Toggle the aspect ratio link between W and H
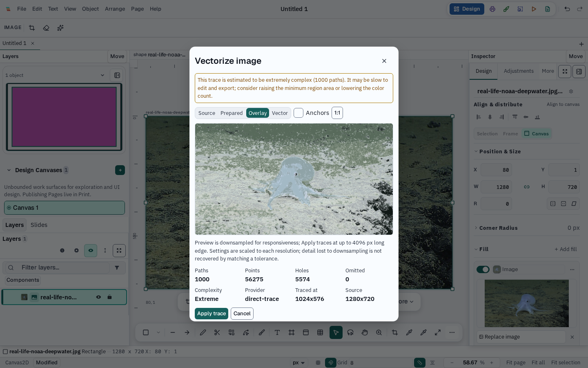Screen dimensions: 588x368 pos(527,187)
